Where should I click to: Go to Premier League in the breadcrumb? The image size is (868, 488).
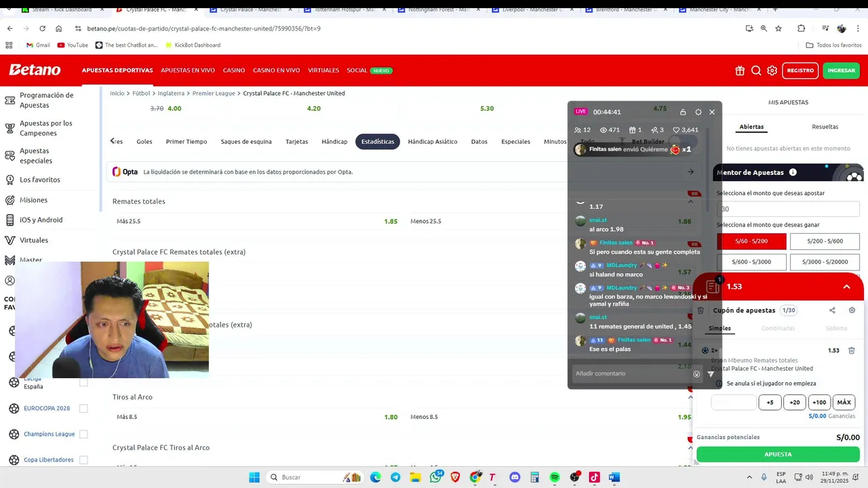pos(214,94)
